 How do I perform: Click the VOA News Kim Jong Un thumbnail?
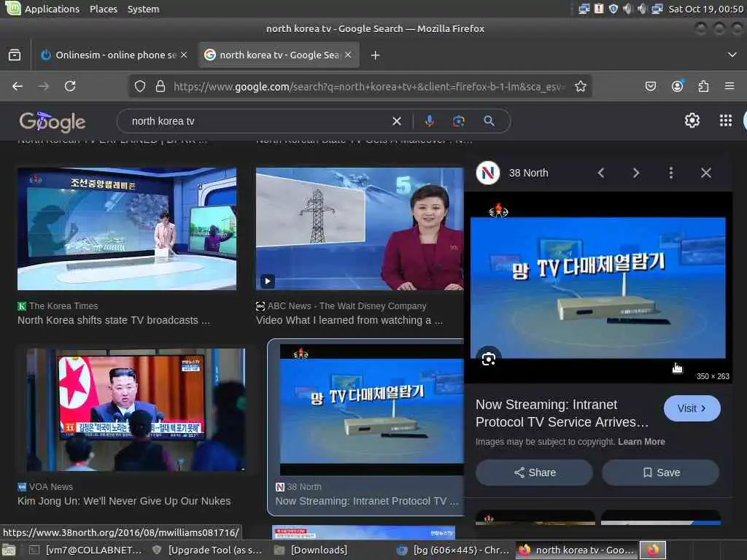pyautogui.click(x=136, y=410)
